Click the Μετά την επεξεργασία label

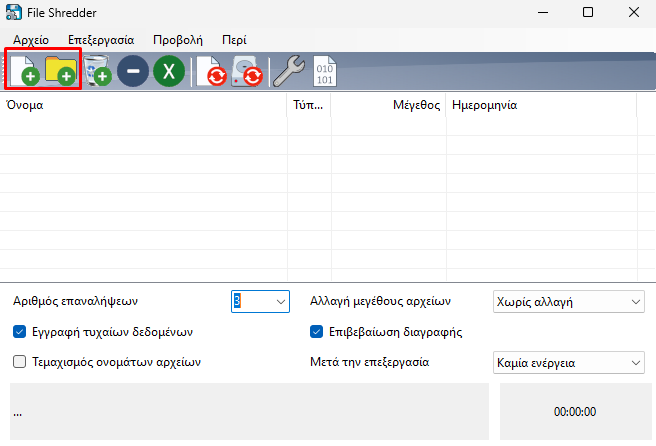369,362
